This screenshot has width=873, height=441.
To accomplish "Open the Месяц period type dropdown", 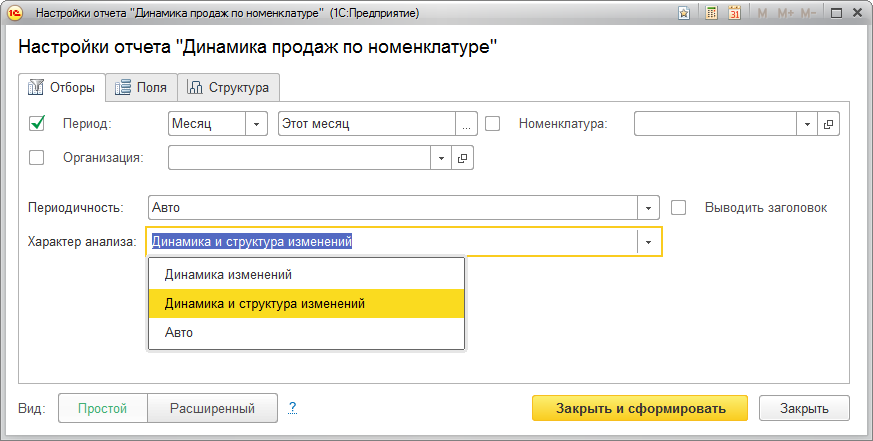I will click(x=258, y=124).
